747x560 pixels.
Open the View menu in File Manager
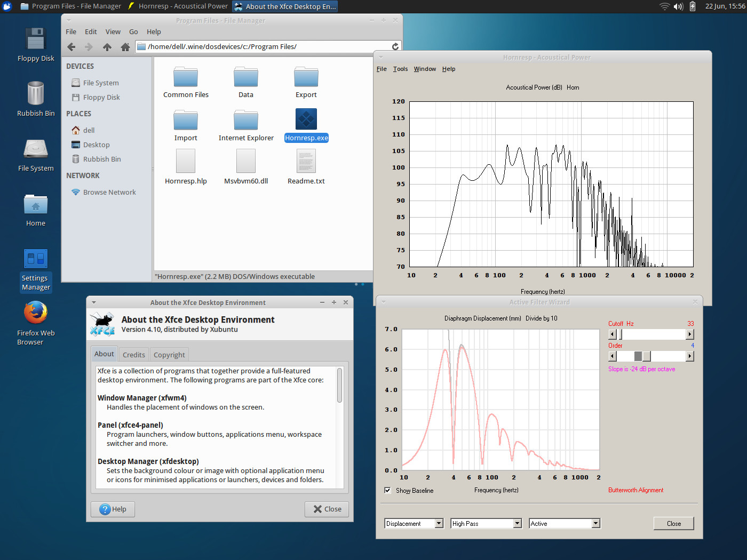coord(113,31)
